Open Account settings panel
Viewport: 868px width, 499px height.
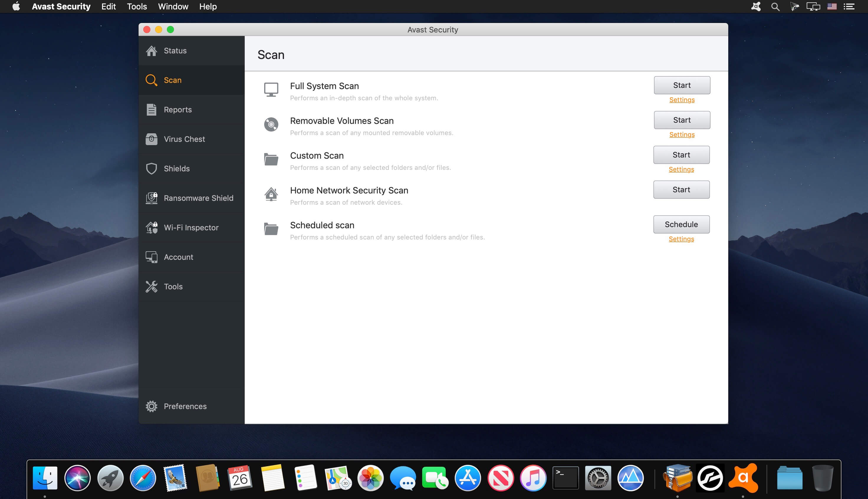(x=178, y=257)
